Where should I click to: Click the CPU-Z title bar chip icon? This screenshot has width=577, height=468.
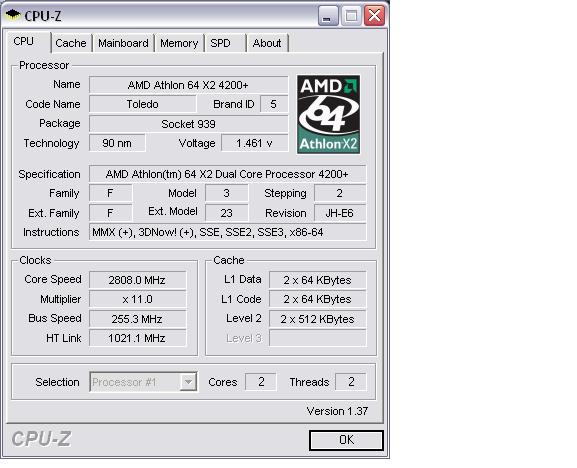click(x=13, y=15)
